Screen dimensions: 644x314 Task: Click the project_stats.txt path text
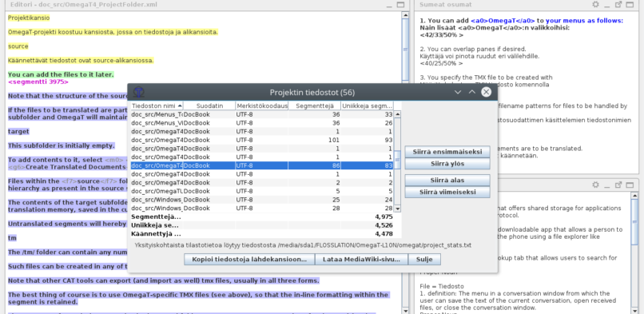point(374,245)
